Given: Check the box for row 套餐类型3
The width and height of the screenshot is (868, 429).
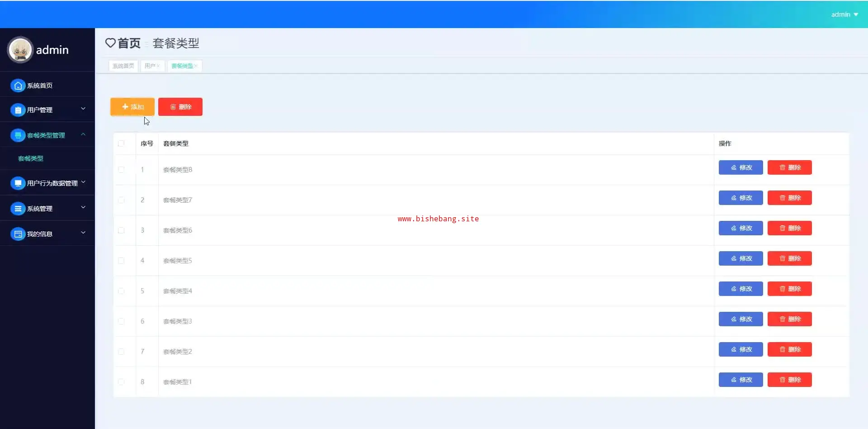Looking at the screenshot, I should click(121, 321).
